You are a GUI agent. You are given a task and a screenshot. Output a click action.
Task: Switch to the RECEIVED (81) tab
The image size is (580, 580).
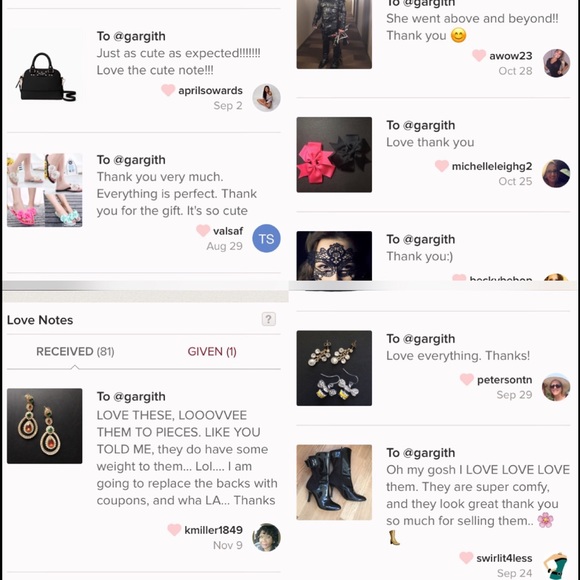pos(75,351)
